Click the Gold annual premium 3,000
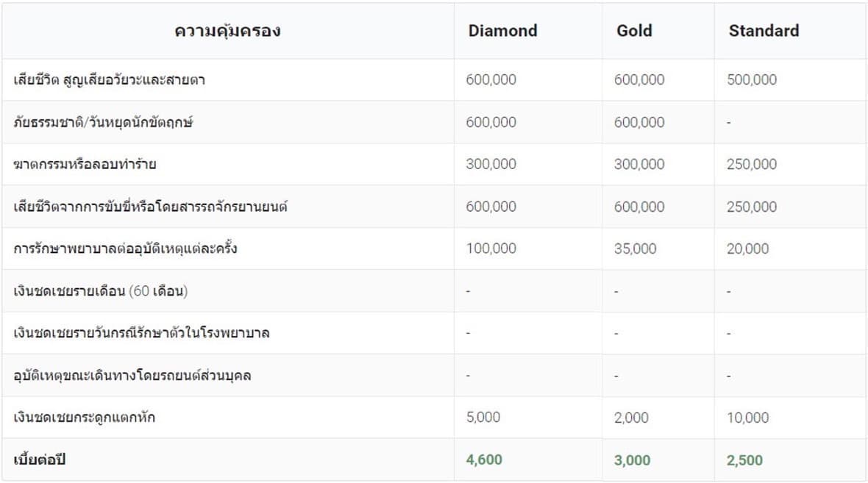 click(x=632, y=460)
